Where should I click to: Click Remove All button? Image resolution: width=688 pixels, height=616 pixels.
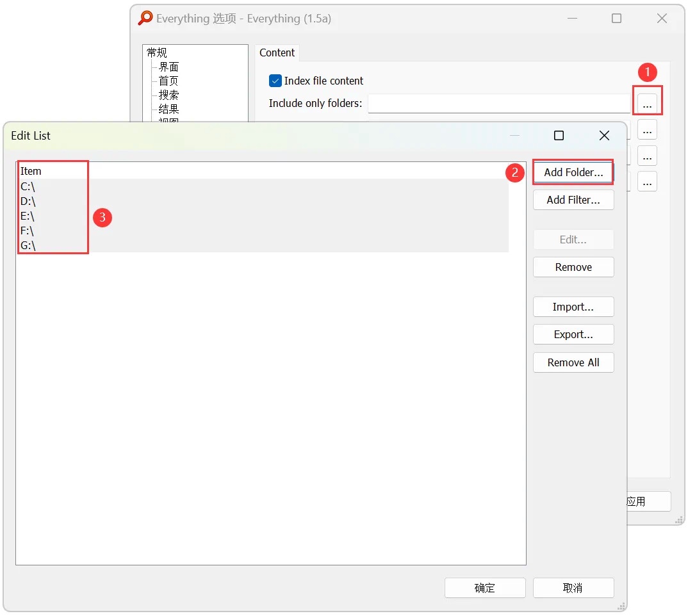point(573,362)
